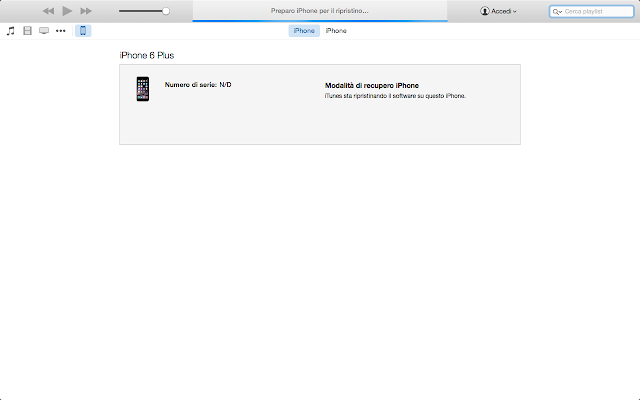This screenshot has width=640, height=400.
Task: Click the fast-forward (next track) button
Action: pos(86,11)
